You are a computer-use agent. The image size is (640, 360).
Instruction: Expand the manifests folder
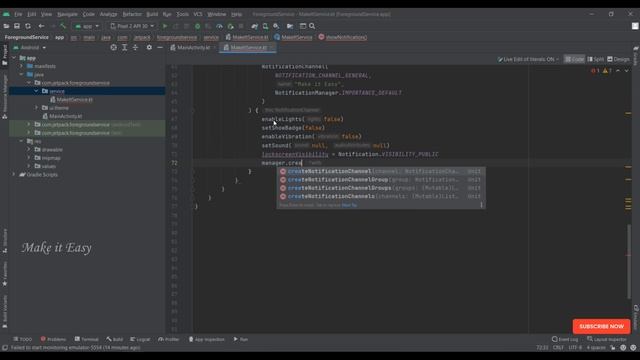coord(22,66)
